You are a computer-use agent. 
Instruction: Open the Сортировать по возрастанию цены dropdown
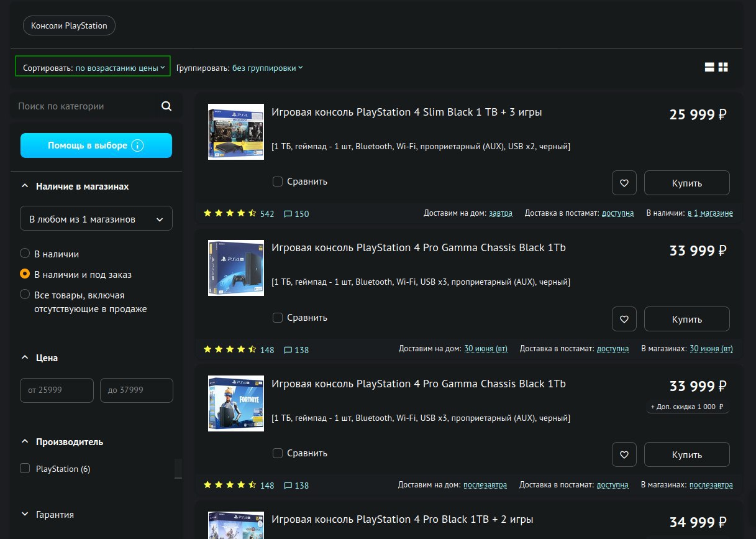coord(93,67)
